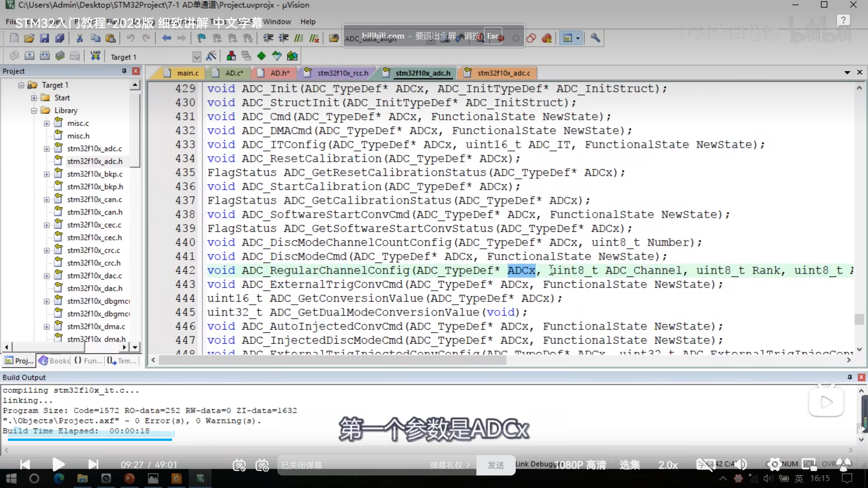868x488 pixels.
Task: Collapse the Library folder
Action: 34,110
